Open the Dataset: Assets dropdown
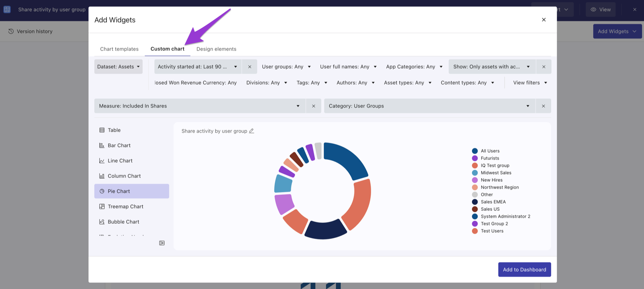 118,67
